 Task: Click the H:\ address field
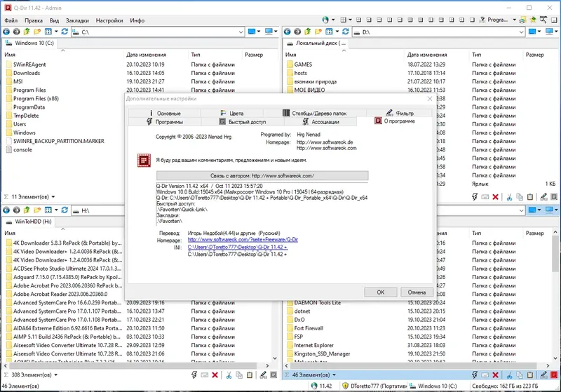coord(97,210)
